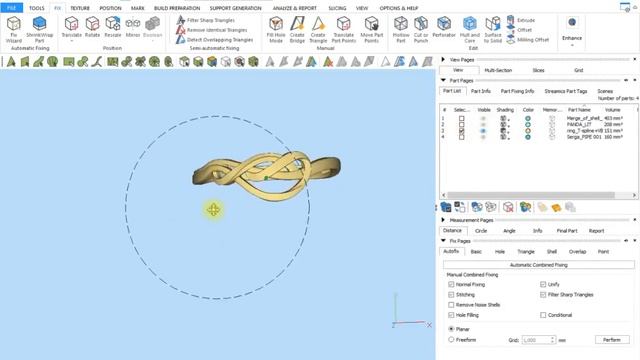The image size is (640, 360).
Task: Open the Rescale tool
Action: tap(113, 27)
